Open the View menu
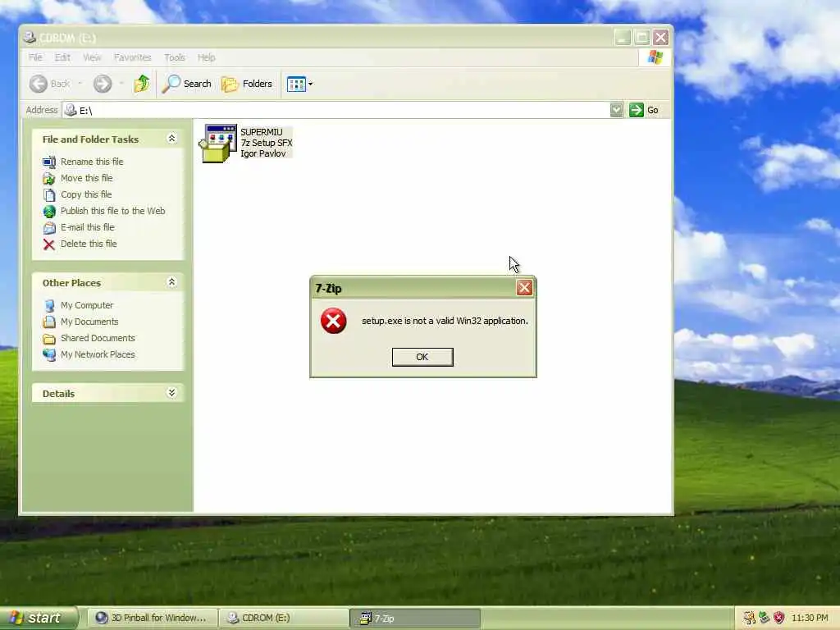The image size is (840, 630). (92, 57)
